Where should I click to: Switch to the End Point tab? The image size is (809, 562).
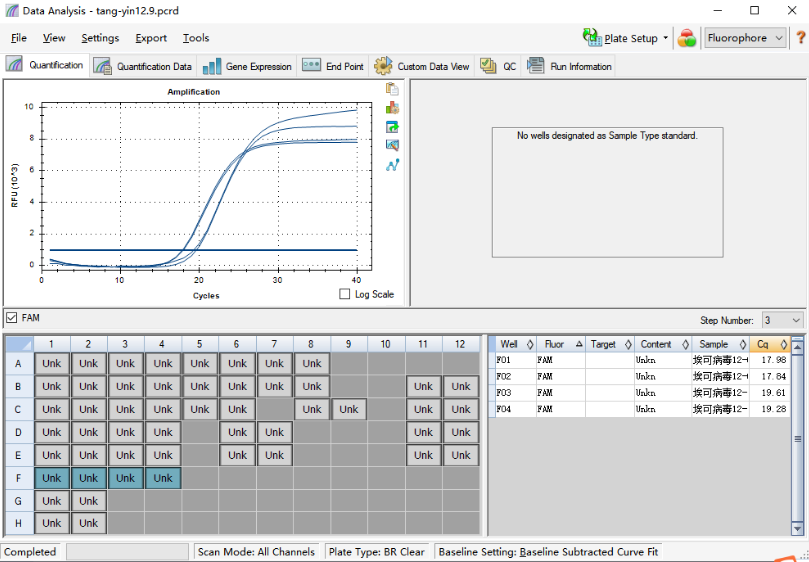tap(333, 66)
